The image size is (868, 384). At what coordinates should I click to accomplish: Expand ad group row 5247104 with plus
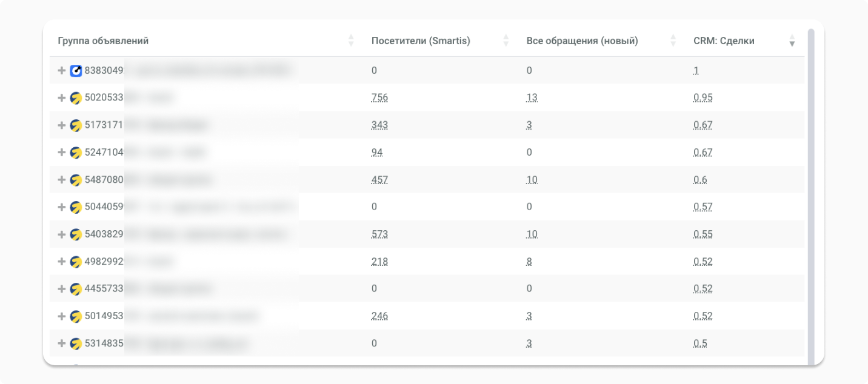pos(61,153)
